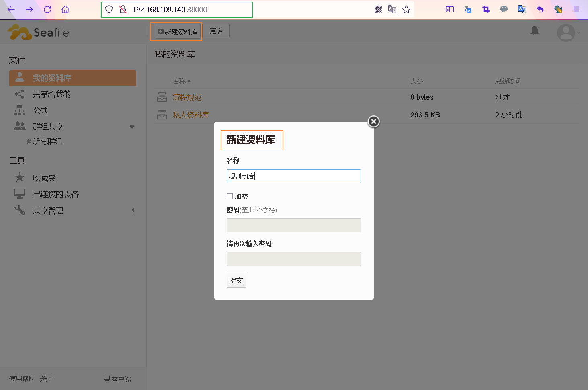Open the reader view sidebar icon
This screenshot has height=390, width=588.
pyautogui.click(x=450, y=9)
